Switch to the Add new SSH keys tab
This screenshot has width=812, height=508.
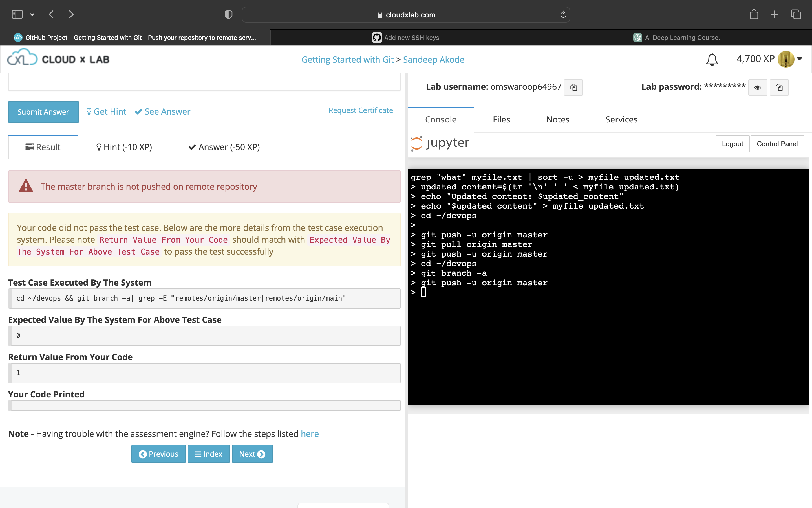pyautogui.click(x=406, y=38)
